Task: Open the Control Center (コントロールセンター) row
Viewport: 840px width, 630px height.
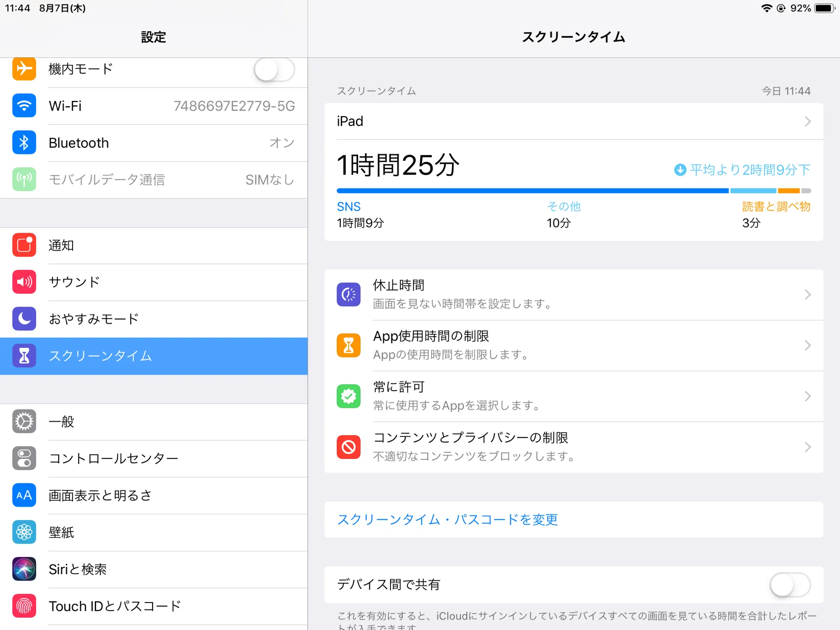Action: click(x=154, y=459)
